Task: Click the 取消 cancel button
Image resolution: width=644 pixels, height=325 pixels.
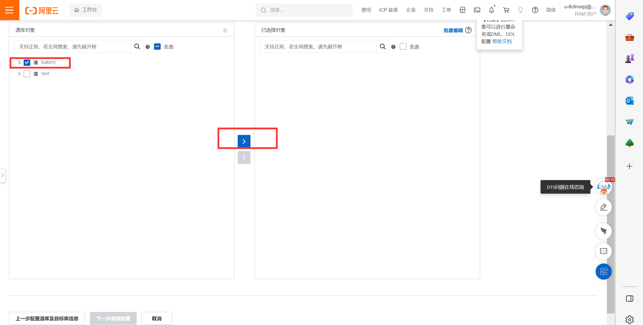Action: [x=157, y=319]
